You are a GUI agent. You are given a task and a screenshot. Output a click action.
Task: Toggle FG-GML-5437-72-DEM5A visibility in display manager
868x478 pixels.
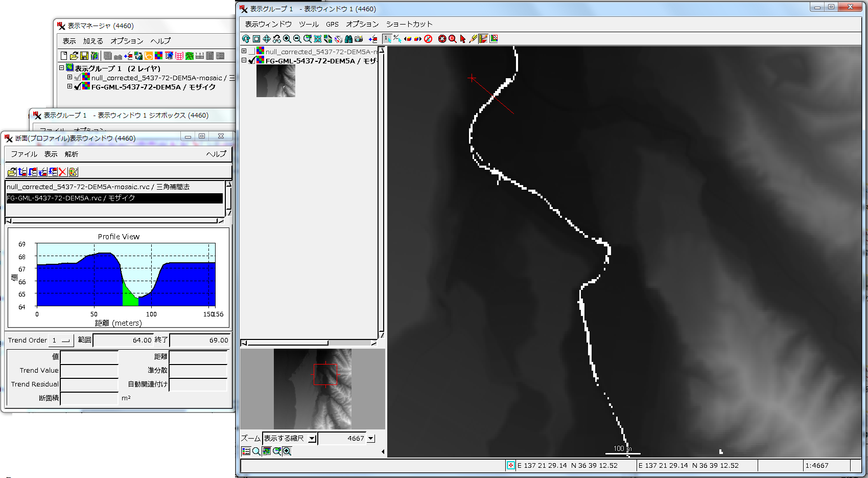(x=78, y=87)
